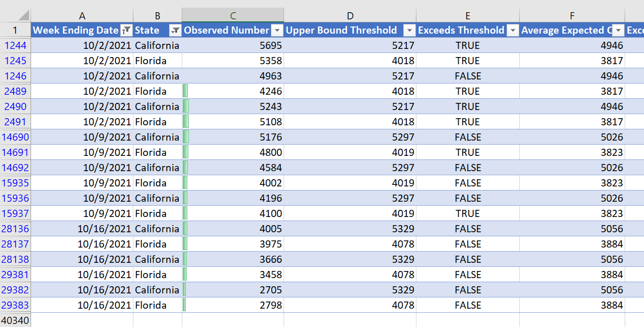Select column C header
Viewport: 644px width, 327px height.
pos(233,16)
